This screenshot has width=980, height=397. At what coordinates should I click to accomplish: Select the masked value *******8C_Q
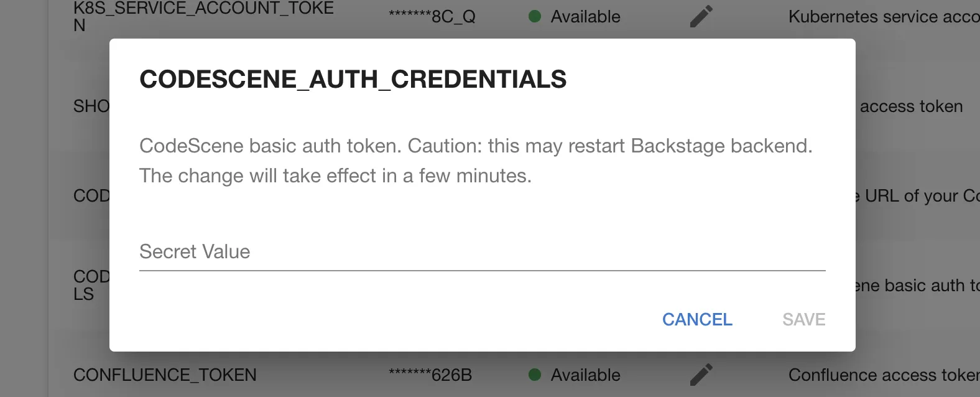pyautogui.click(x=431, y=17)
